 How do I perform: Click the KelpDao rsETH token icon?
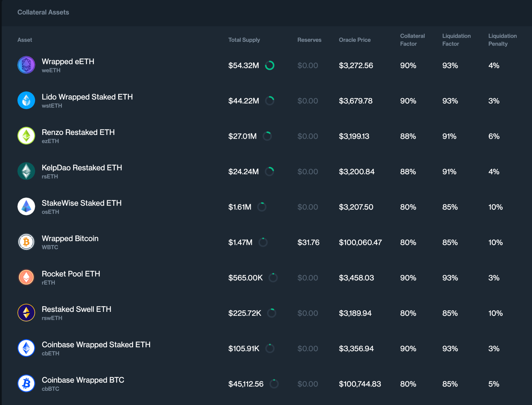26,171
